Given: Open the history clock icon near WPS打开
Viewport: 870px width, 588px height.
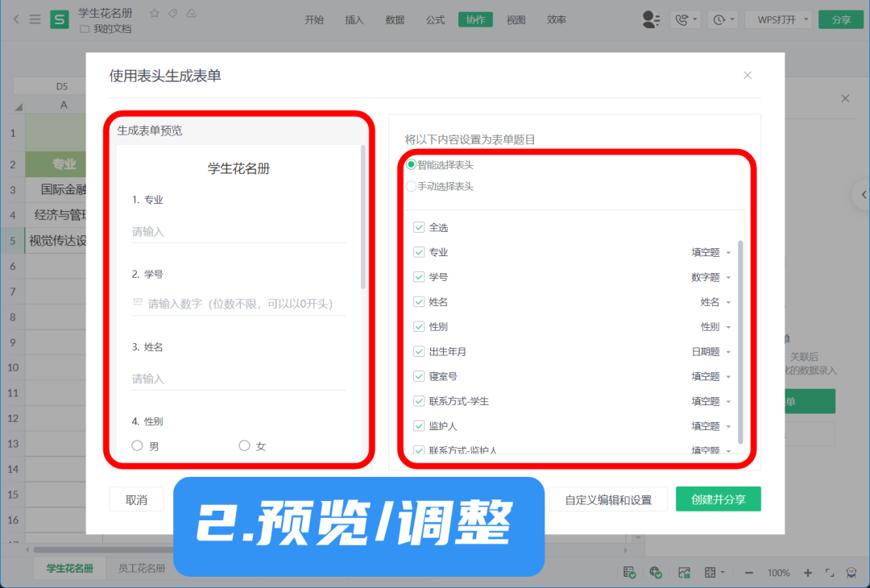Looking at the screenshot, I should click(x=719, y=19).
